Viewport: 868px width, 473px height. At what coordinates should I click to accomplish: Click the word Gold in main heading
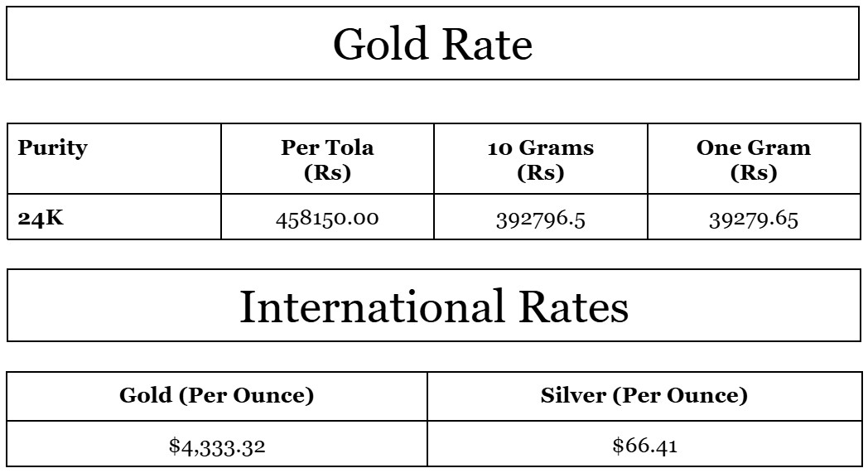[379, 44]
